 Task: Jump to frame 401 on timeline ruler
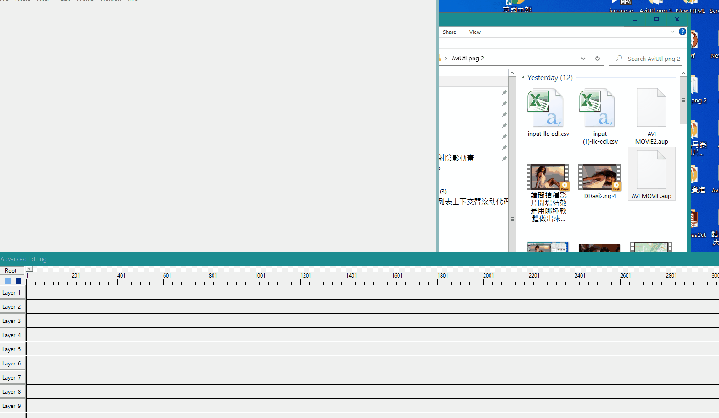(121, 275)
